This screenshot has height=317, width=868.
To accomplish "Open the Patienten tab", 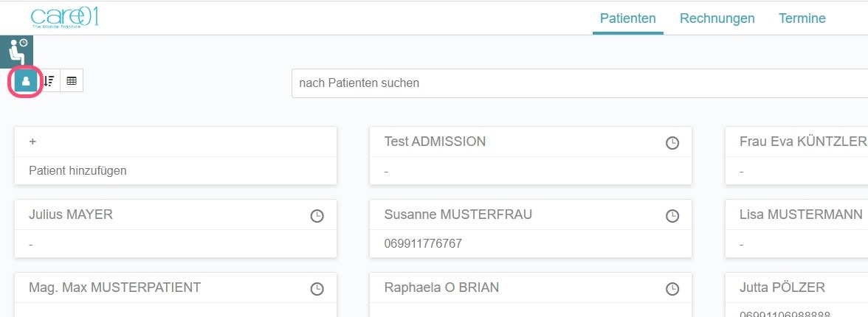I will [x=627, y=18].
